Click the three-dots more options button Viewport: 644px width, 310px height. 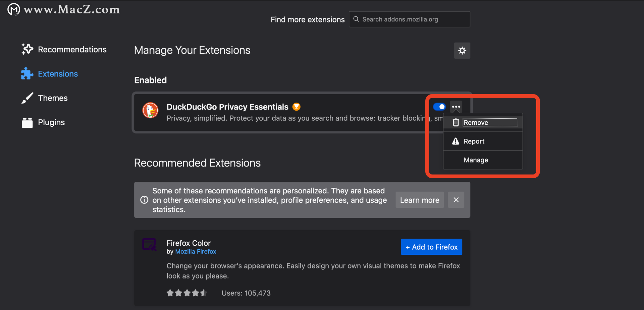(456, 107)
